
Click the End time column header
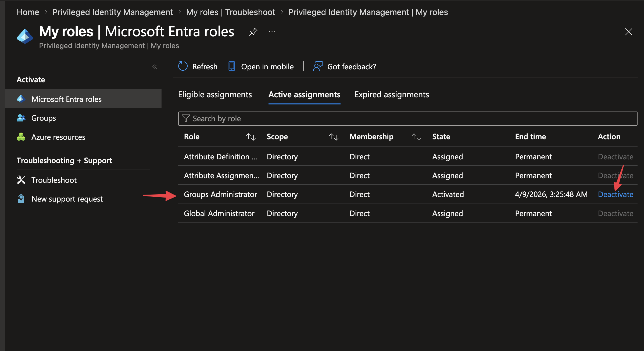(x=531, y=137)
